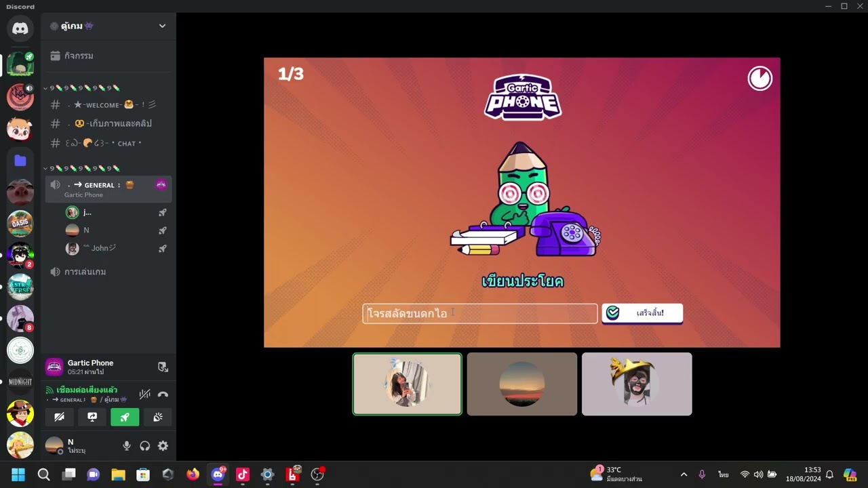Click the sentence input field in Gartic Phone
Screen dimensions: 868x488
coord(480,313)
